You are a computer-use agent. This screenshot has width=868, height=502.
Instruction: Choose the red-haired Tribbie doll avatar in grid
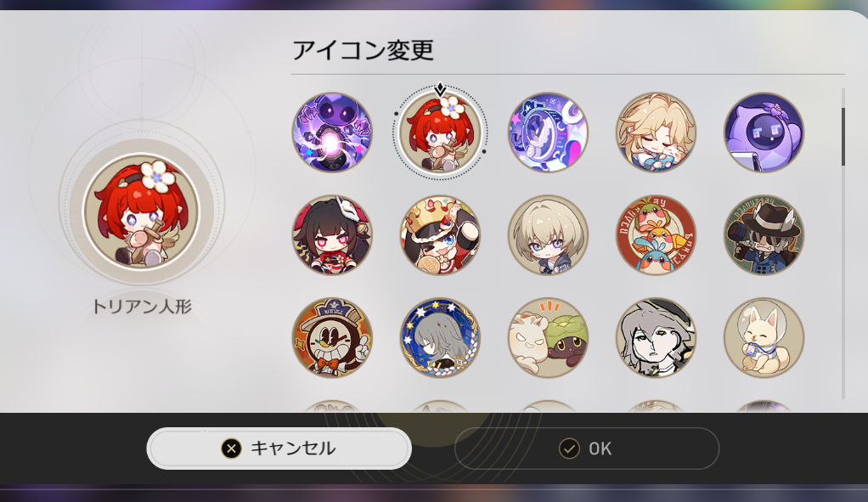coord(440,133)
